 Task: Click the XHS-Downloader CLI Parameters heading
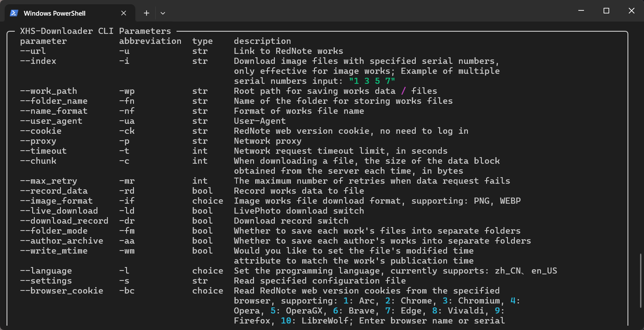coord(95,31)
